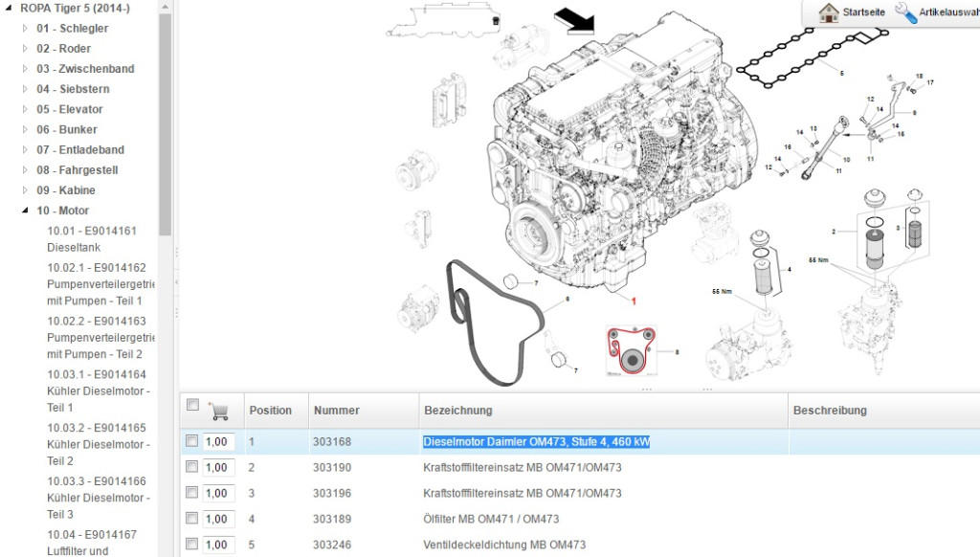Open the Startseite home icon
This screenshot has height=557, width=980.
829,12
